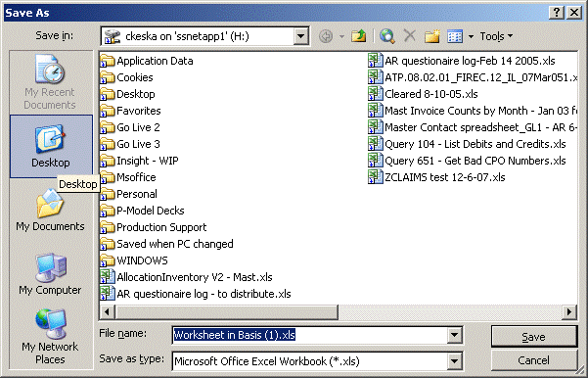Click the Save button

533,337
